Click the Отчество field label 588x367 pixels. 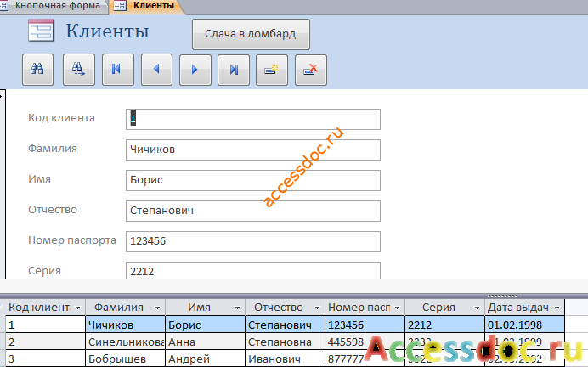point(53,210)
